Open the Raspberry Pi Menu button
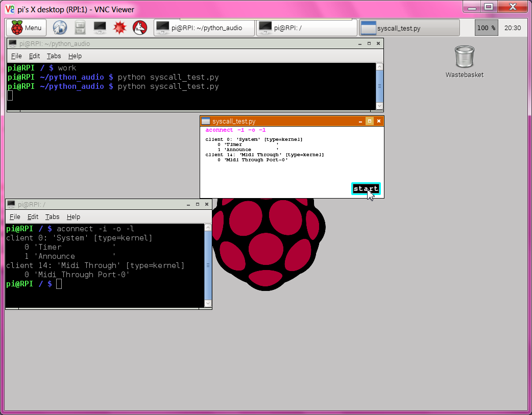 coord(27,28)
